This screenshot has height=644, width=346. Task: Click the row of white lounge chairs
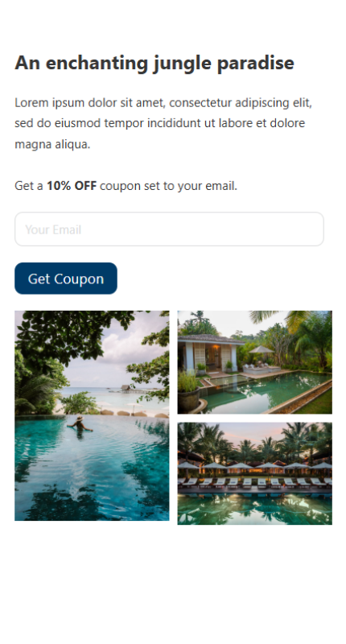pyautogui.click(x=254, y=482)
